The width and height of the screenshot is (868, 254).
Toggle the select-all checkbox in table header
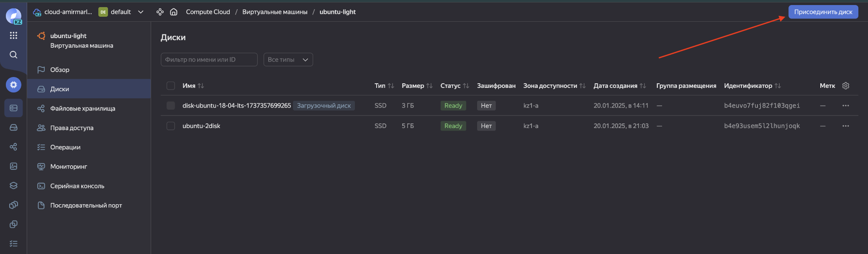[171, 86]
